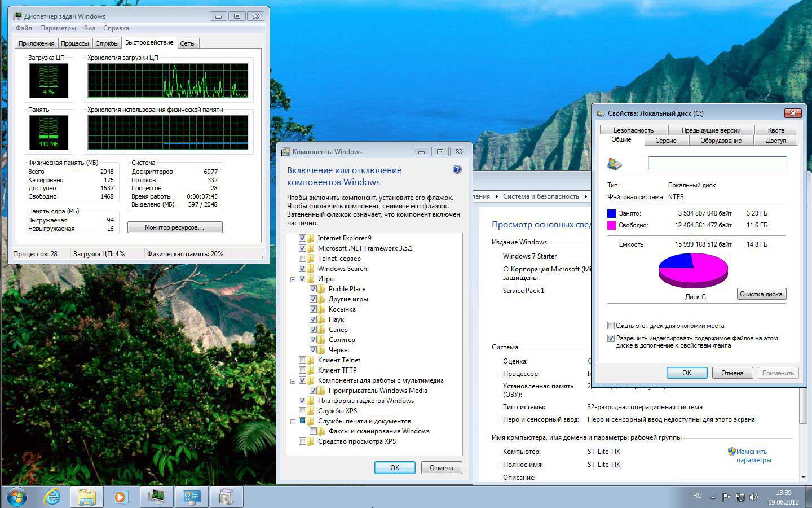The width and height of the screenshot is (812, 508).
Task: Switch to the Processes tab
Action: pos(74,43)
